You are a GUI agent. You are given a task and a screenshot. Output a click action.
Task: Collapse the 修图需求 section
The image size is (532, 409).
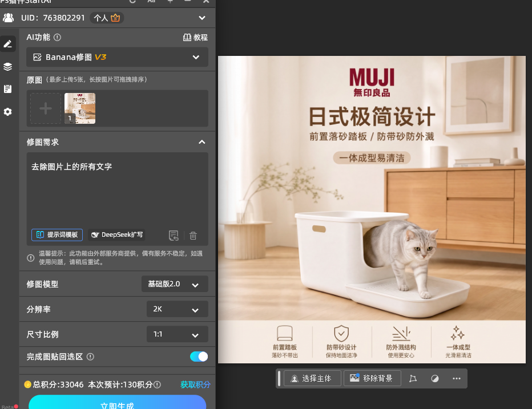pyautogui.click(x=202, y=142)
